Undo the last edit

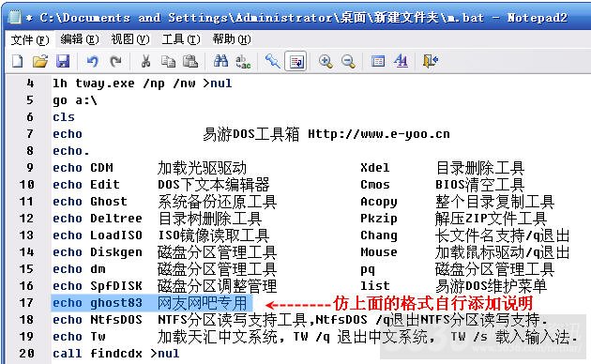tap(92, 61)
